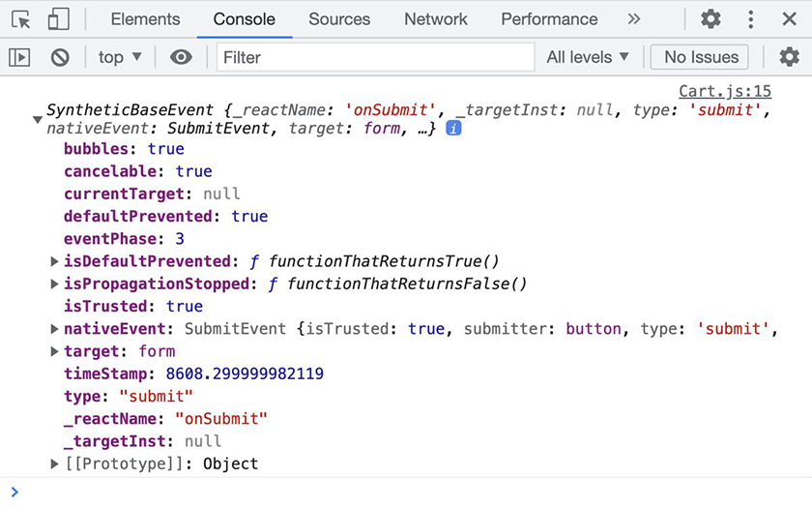Expand the [[Prototype]] Object entry
Viewport: 812px width, 508px height.
coord(54,463)
